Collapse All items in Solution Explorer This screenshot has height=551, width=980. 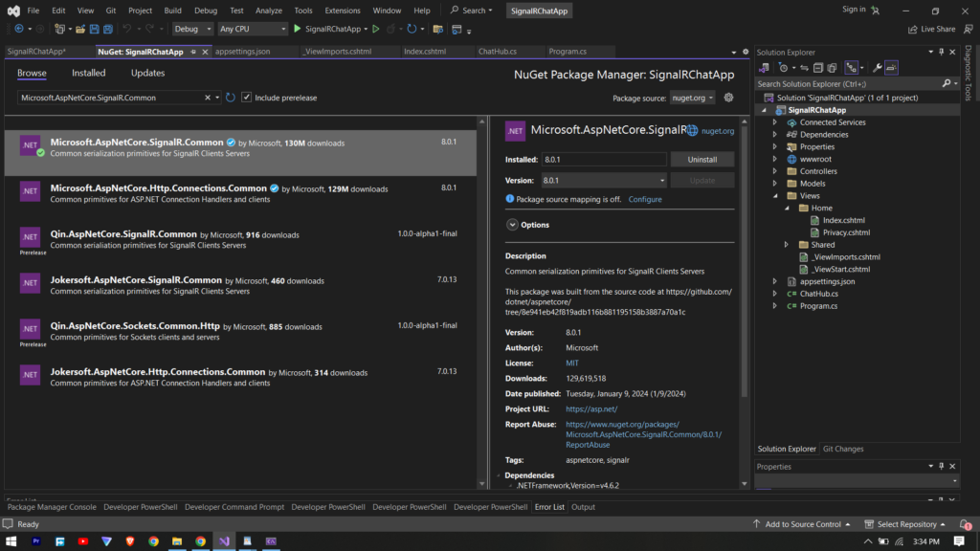pyautogui.click(x=819, y=68)
